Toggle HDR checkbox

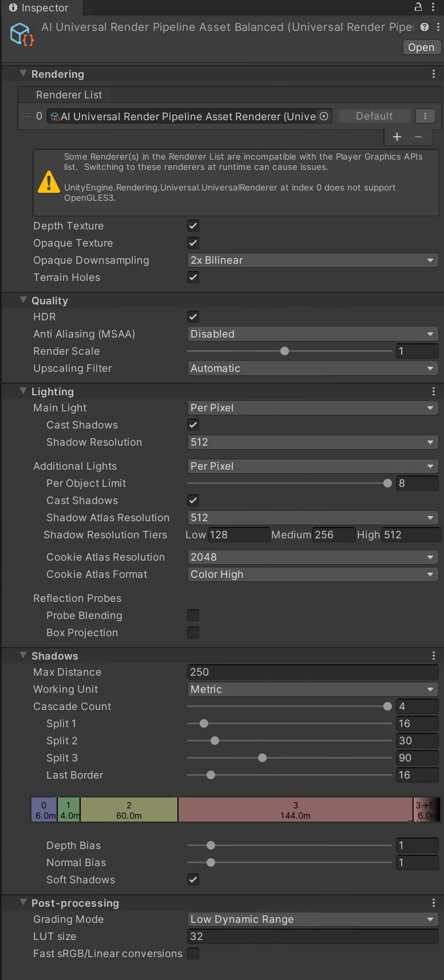click(x=193, y=317)
